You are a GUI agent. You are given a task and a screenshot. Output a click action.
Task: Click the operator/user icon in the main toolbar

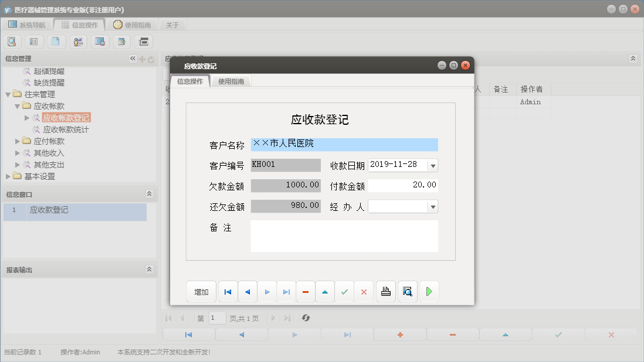77,42
